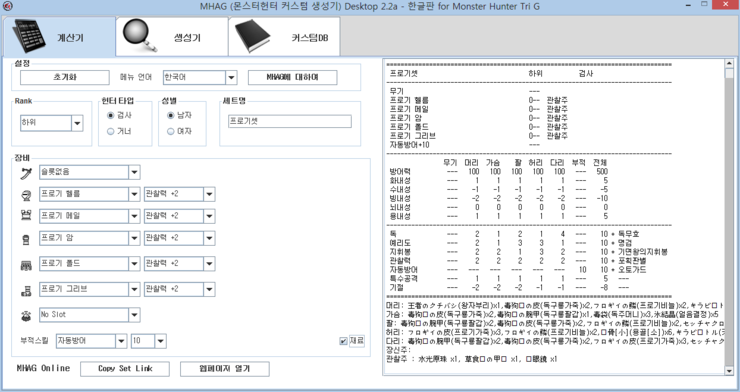This screenshot has height=392, width=740.
Task: Click the 기면왕의지휘봉 skill text
Action: (x=643, y=252)
